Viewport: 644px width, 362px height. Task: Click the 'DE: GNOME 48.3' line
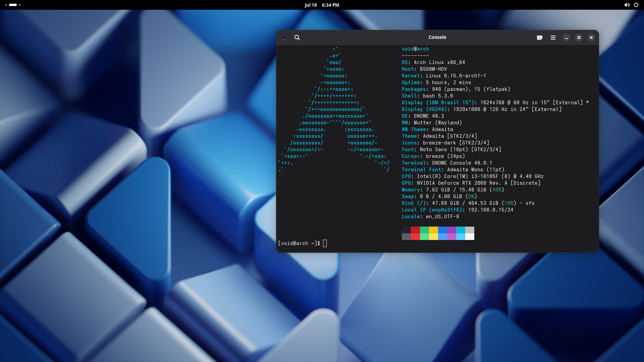[423, 116]
